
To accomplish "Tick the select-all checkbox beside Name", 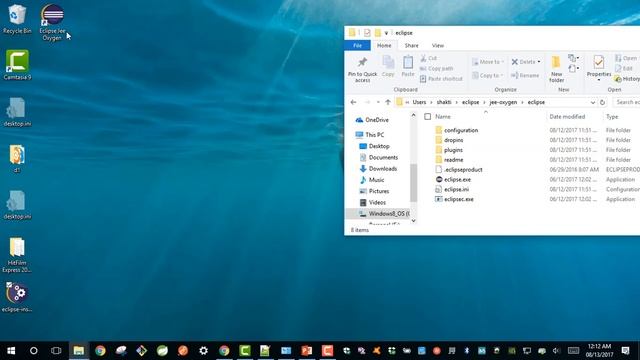I will coord(427,117).
